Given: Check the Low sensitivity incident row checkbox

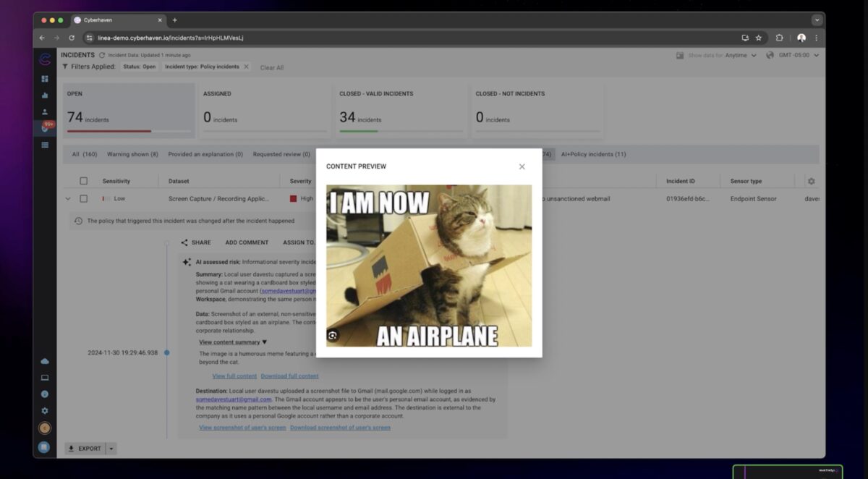Looking at the screenshot, I should point(84,198).
